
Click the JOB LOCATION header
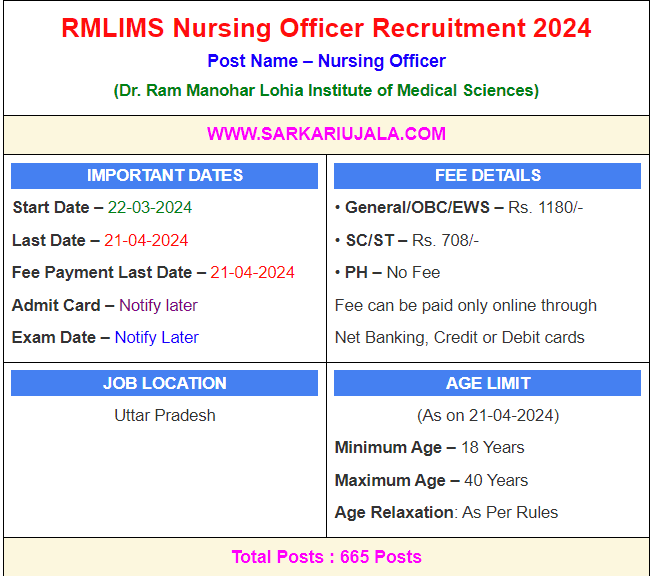pyautogui.click(x=165, y=383)
